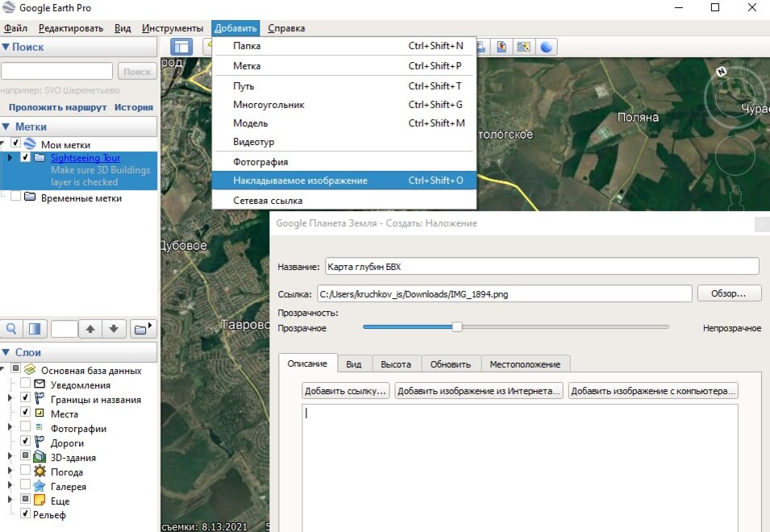Click the magnifier search icon in Places panel

11,329
